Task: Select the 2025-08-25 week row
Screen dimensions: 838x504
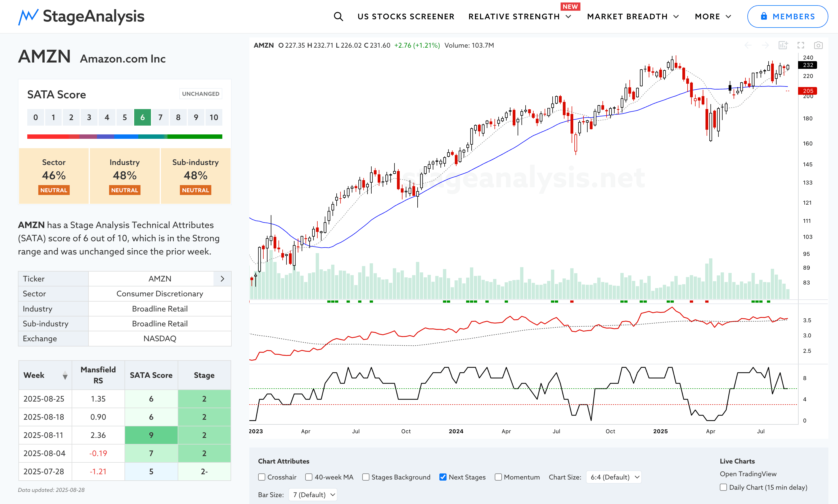Action: [125, 399]
